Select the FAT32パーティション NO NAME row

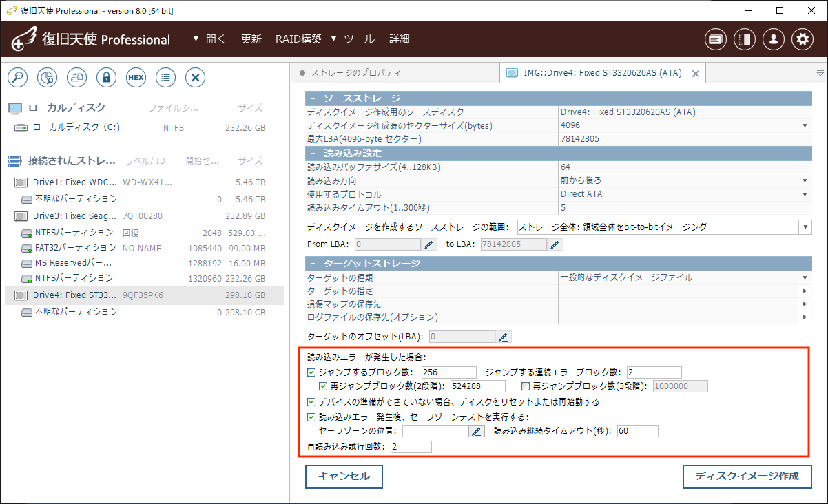[145, 247]
